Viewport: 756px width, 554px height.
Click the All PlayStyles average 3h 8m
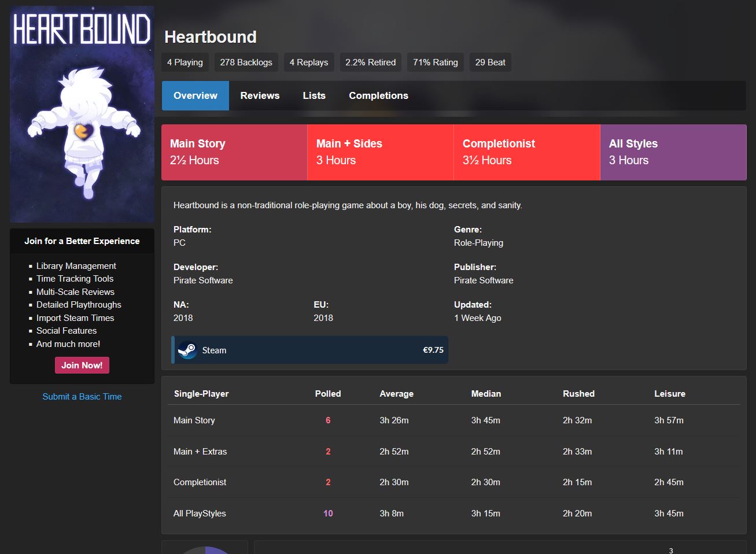(392, 514)
